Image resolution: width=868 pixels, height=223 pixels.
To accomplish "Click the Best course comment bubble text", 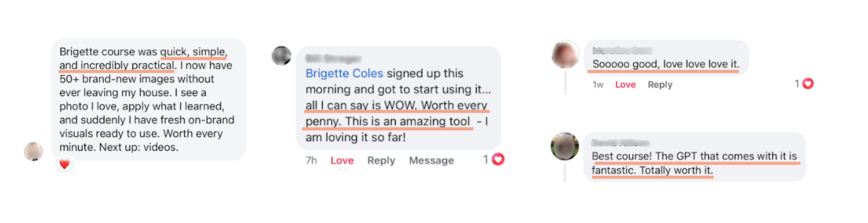I will [x=694, y=163].
